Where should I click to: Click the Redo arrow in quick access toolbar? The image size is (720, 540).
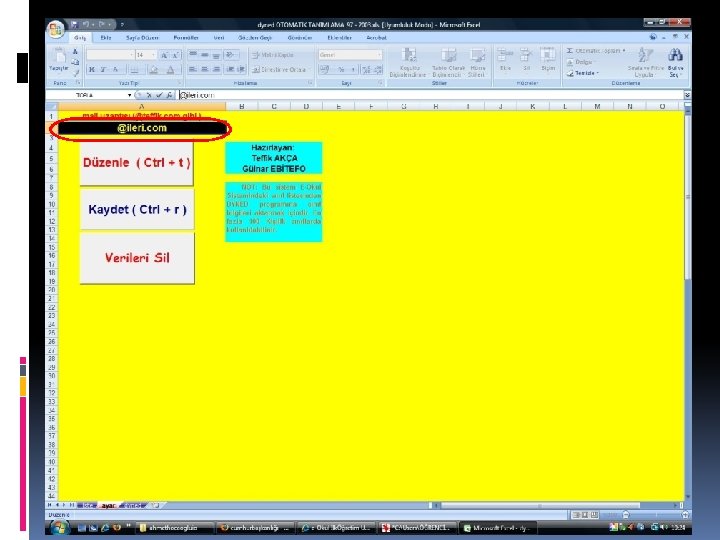[x=101, y=24]
